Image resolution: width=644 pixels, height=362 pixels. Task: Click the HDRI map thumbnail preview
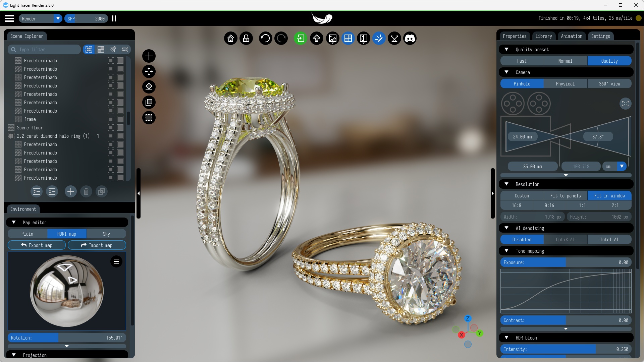click(66, 292)
